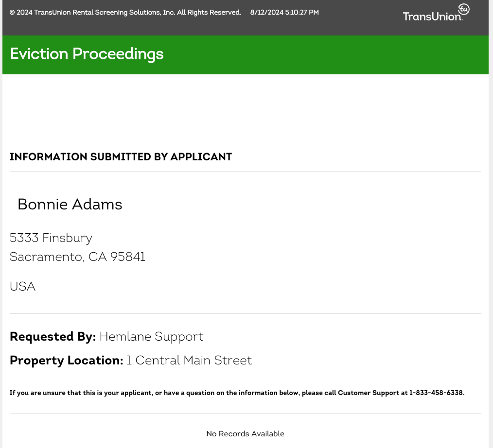Click Sacramento, CA 95841 line
493x448 pixels.
click(x=77, y=257)
